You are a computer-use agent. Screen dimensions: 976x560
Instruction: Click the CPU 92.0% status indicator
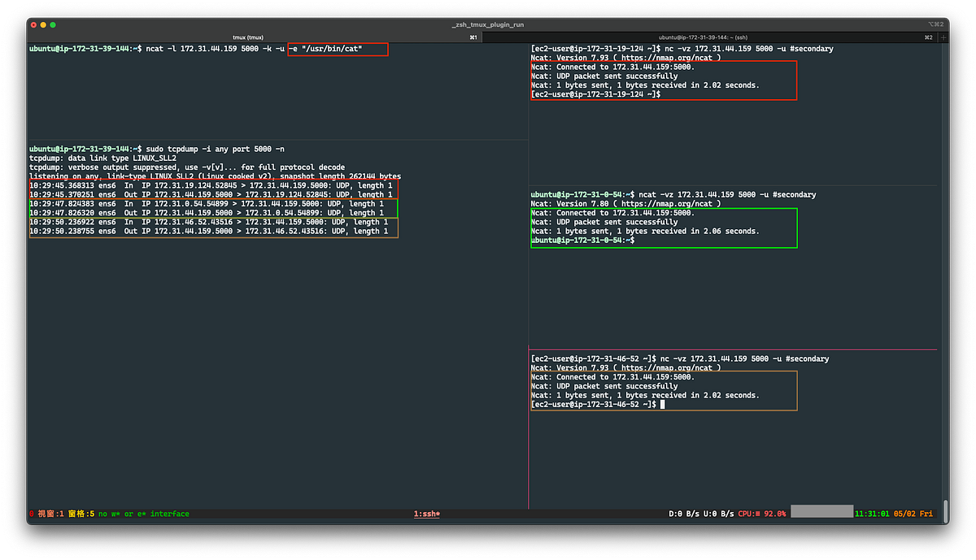[x=762, y=514]
